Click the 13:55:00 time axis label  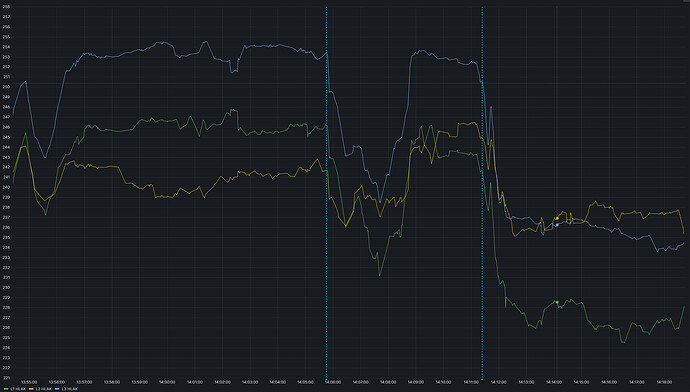point(29,382)
